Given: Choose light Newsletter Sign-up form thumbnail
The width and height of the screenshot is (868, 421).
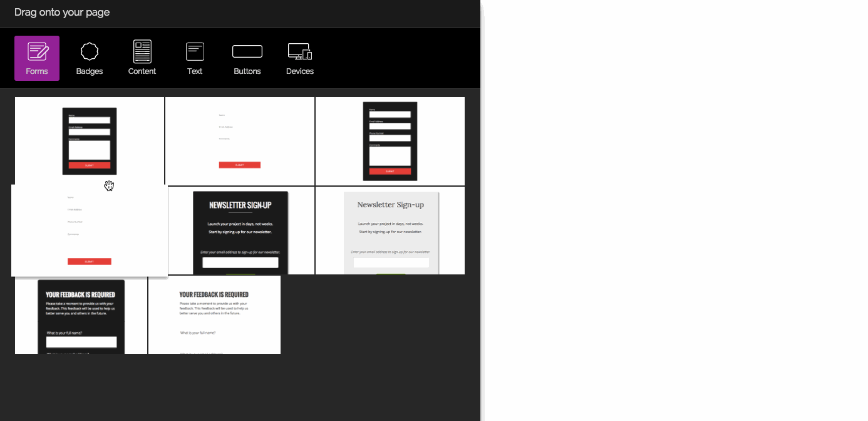Looking at the screenshot, I should coord(390,231).
